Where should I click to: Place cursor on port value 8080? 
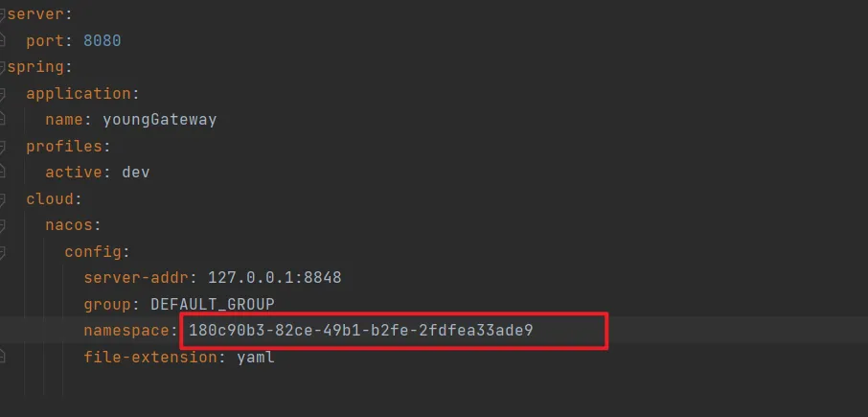coord(102,41)
